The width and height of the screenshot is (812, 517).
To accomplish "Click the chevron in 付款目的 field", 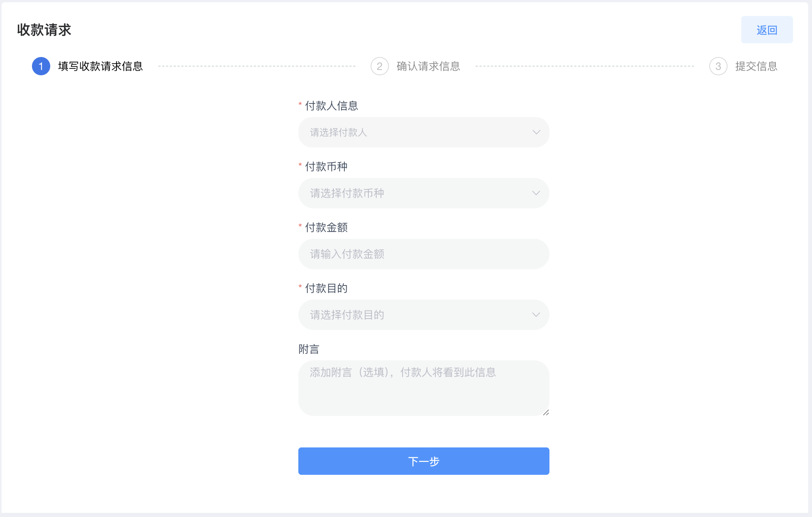I will coord(536,315).
